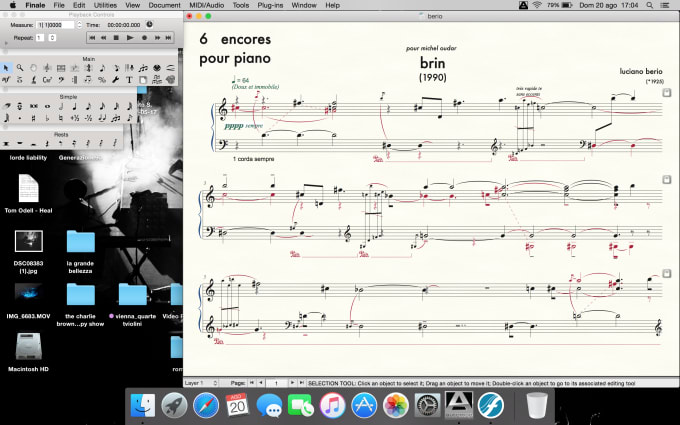This screenshot has height=425, width=680.
Task: Select the Clef tool with bass clef icon
Action: (61, 80)
